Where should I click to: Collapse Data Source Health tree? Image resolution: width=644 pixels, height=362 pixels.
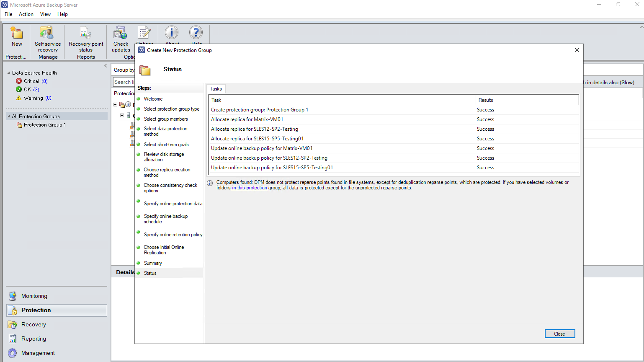click(x=8, y=72)
